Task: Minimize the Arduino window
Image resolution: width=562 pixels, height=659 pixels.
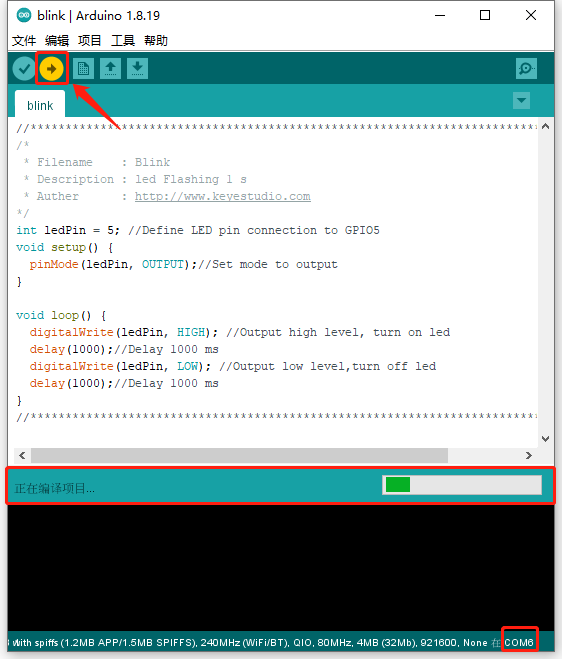Action: 440,16
